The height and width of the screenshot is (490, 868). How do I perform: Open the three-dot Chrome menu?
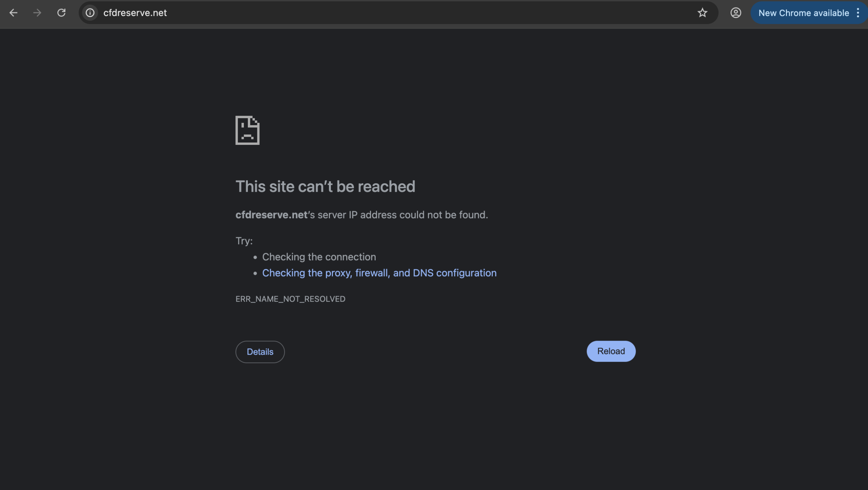[858, 13]
